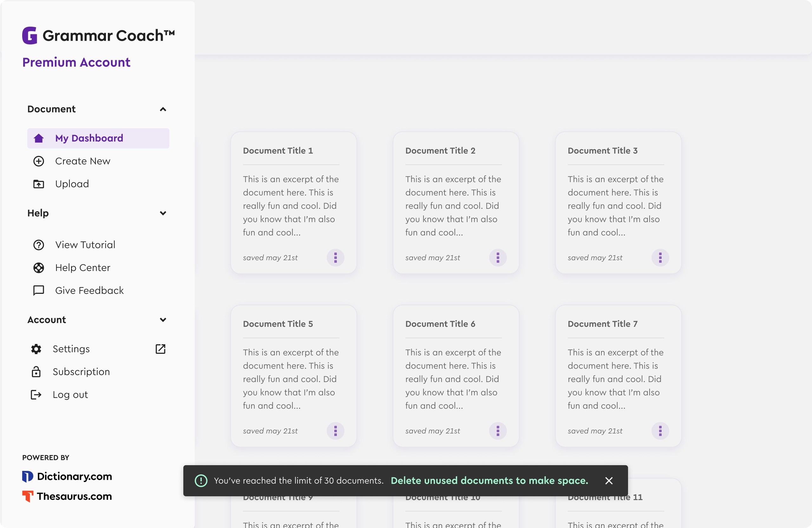Click the Subscription lock icon
812x528 pixels.
36,372
